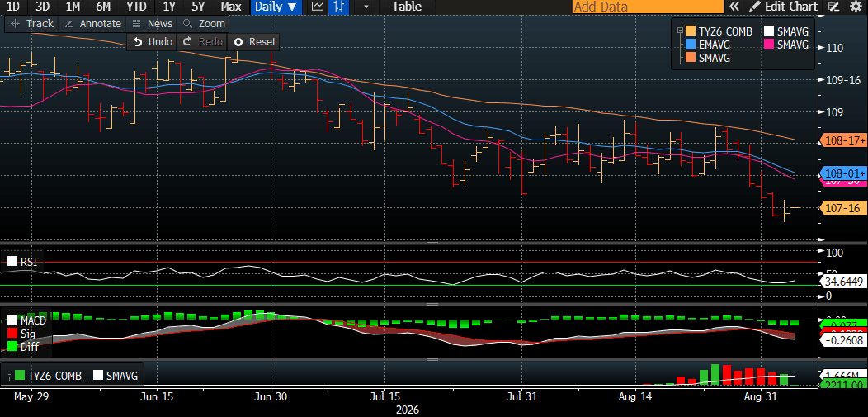Click the MACD white legend swatch

[12, 320]
